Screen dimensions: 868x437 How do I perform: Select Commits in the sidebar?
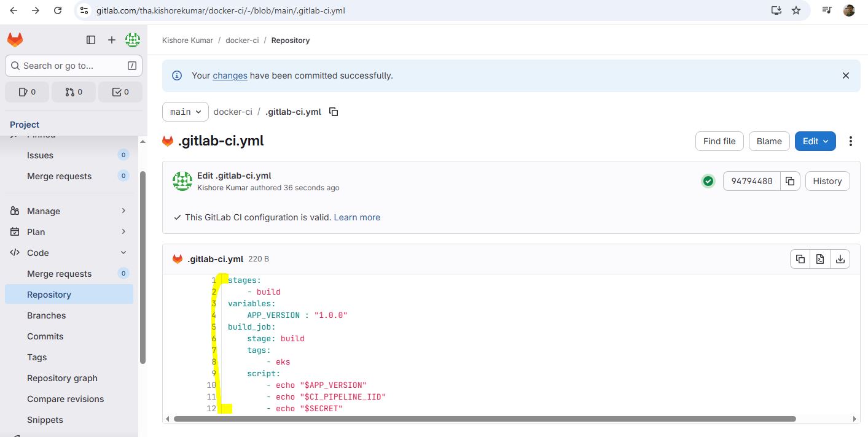tap(45, 336)
